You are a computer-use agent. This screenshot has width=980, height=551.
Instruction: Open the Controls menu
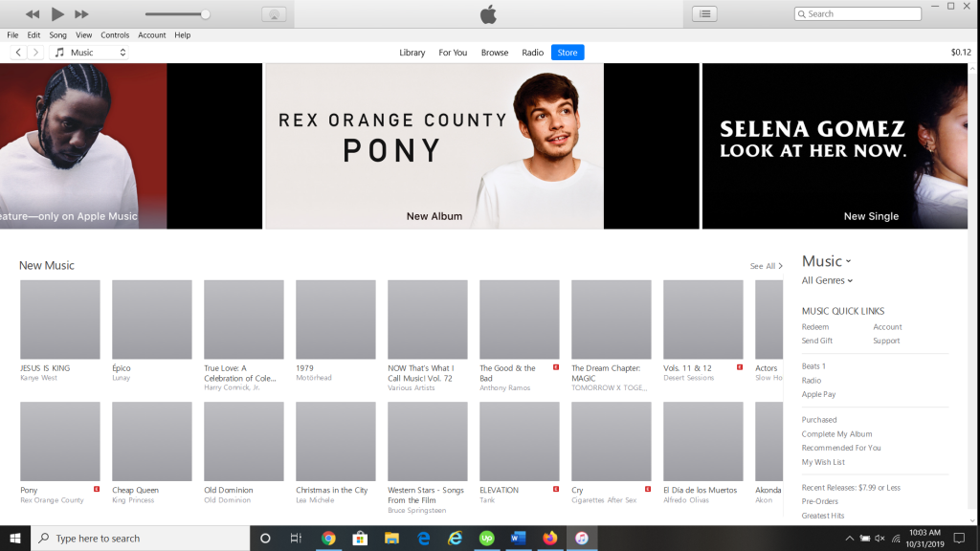115,35
